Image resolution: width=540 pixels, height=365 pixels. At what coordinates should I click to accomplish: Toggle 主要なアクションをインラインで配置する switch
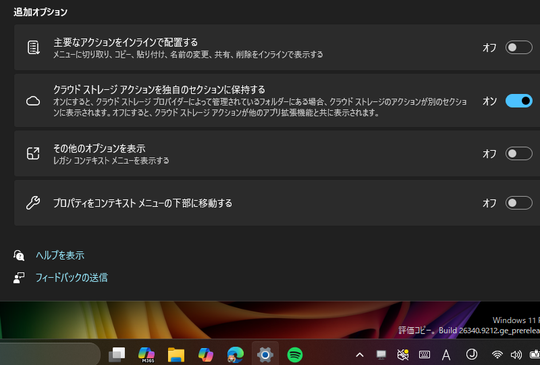[519, 48]
